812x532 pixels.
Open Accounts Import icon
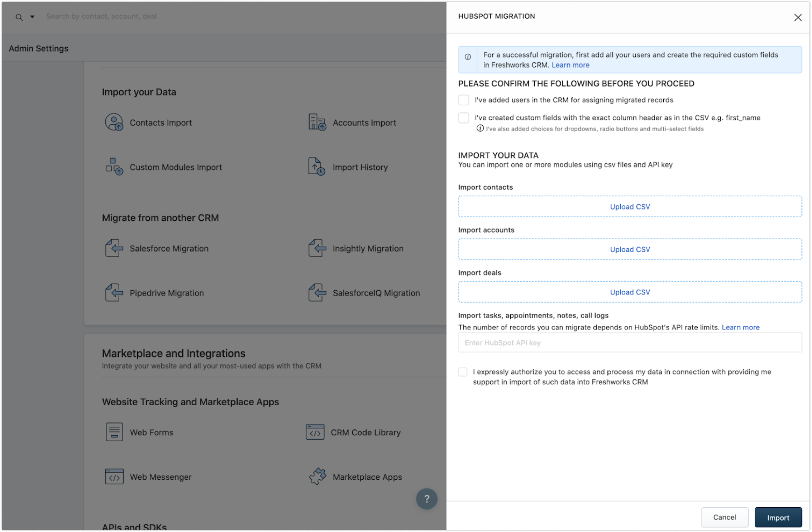[317, 123]
